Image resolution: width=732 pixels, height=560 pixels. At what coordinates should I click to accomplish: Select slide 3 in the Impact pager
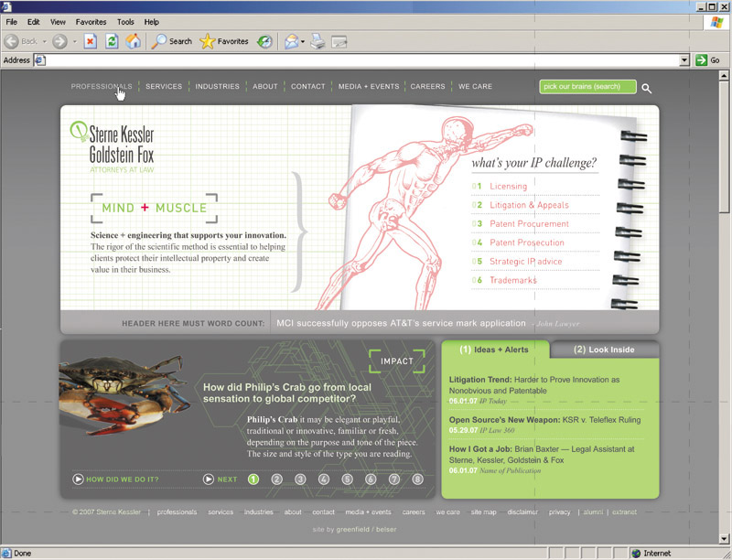(x=300, y=479)
